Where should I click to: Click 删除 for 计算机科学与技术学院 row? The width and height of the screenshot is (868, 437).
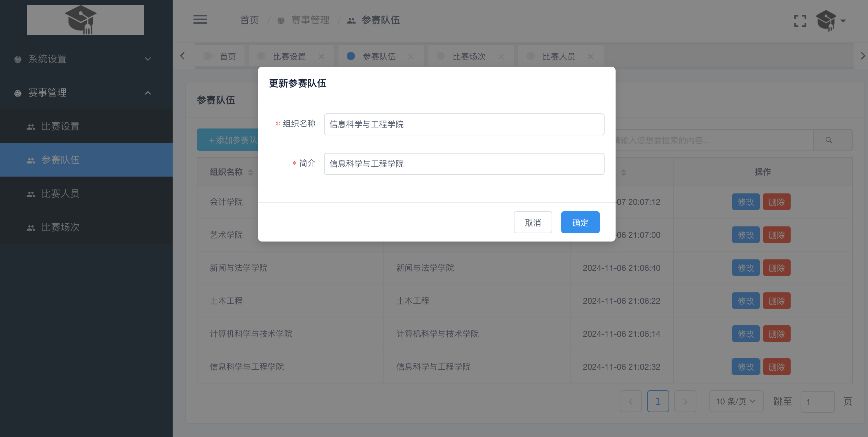[777, 334]
